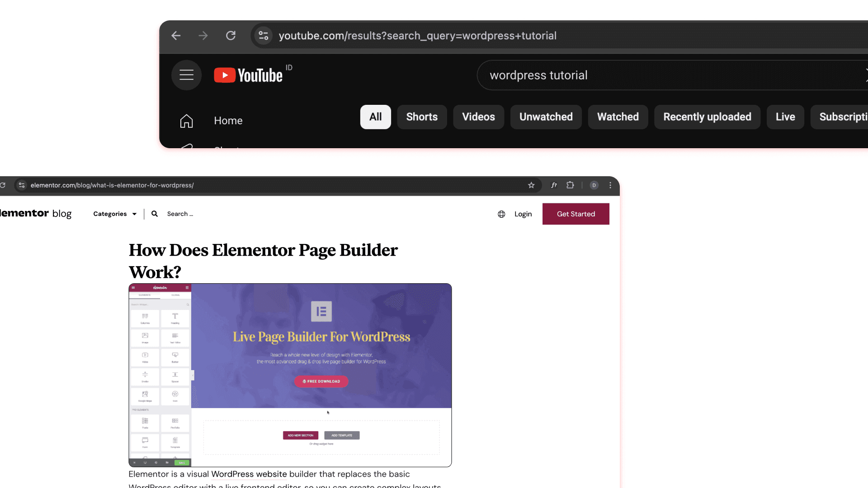This screenshot has width=868, height=488.
Task: Open the browser three-dot menu in Elementor window
Action: pyautogui.click(x=610, y=185)
